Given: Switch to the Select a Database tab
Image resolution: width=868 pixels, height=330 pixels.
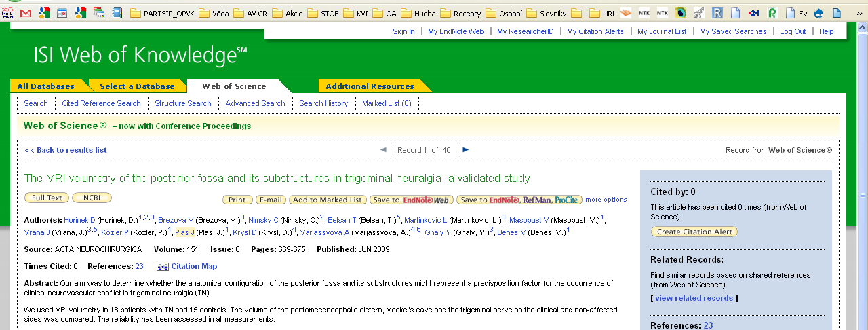Looking at the screenshot, I should [137, 86].
